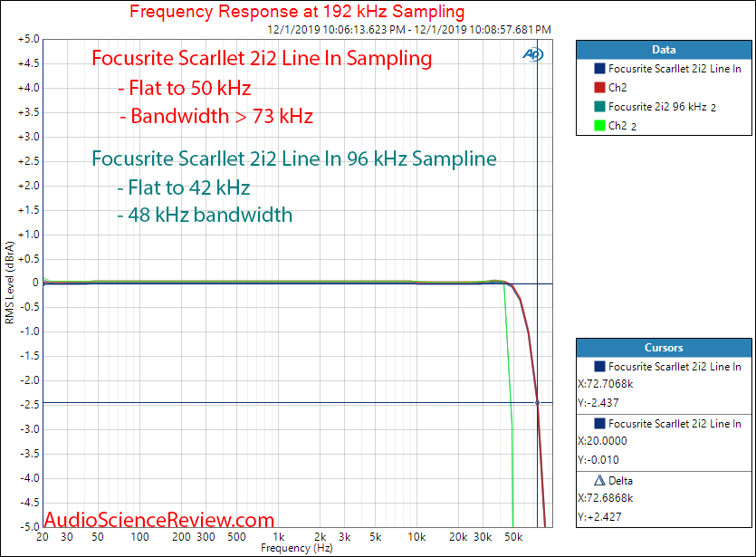Select 'Focusrite Scarllet 2i2 Line In' in Data legend
The height and width of the screenshot is (557, 756).
[x=675, y=69]
